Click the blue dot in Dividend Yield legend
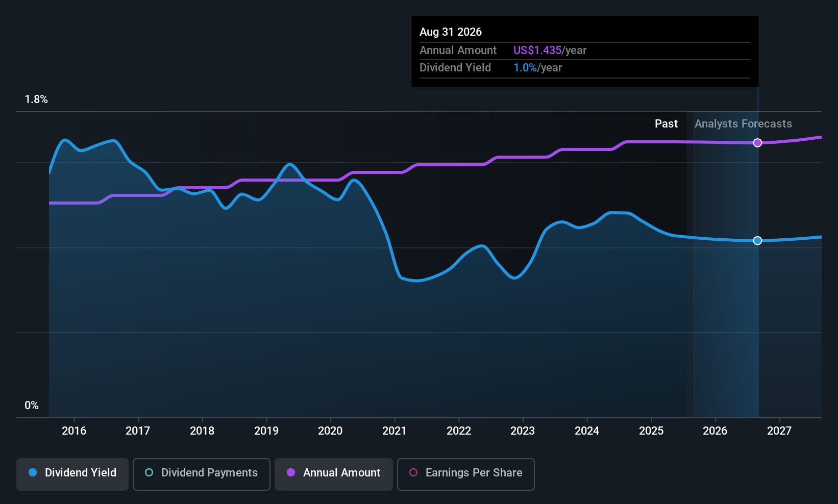 coord(33,472)
